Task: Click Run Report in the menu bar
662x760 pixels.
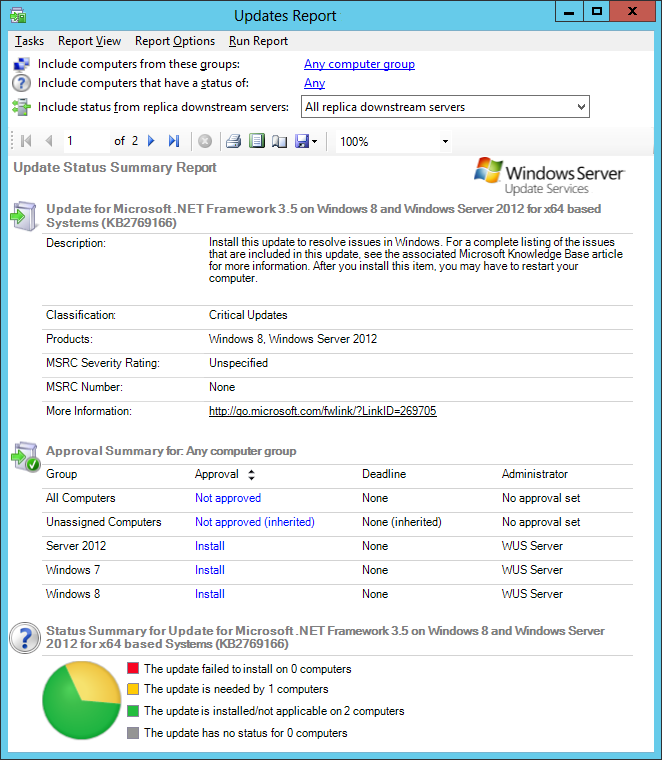Action: 258,41
